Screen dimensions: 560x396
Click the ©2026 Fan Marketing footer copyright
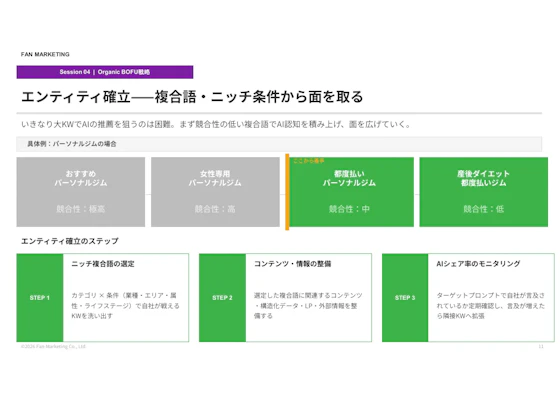click(x=53, y=346)
